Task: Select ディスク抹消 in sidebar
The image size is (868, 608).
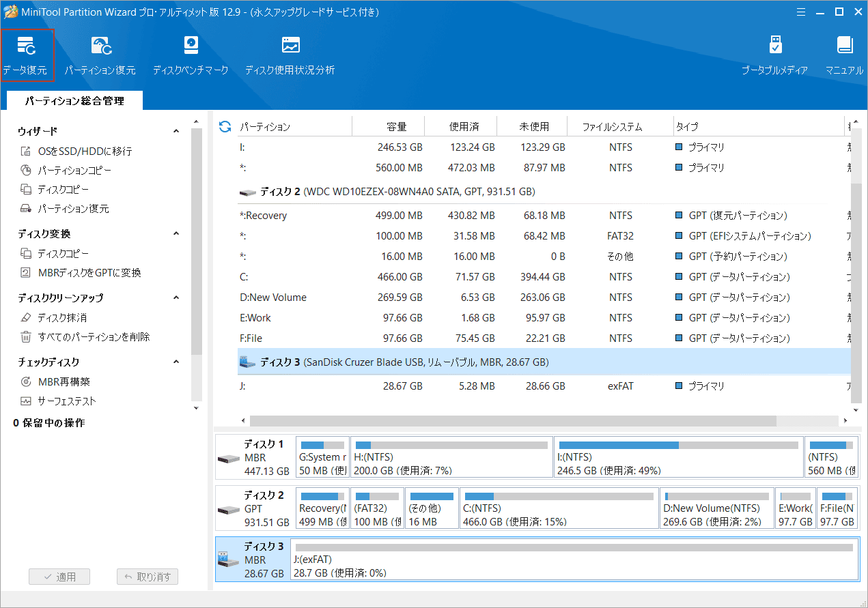Action: pos(53,318)
